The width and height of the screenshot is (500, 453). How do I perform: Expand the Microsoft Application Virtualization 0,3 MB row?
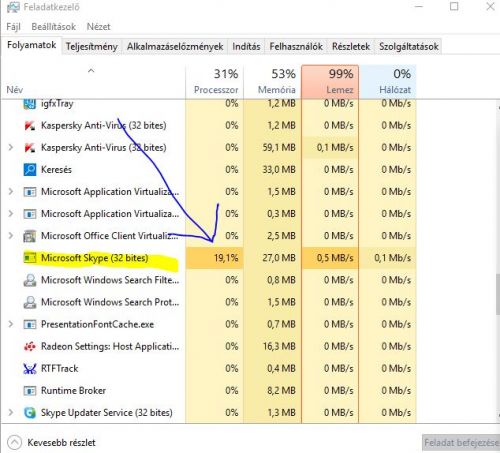tap(11, 213)
